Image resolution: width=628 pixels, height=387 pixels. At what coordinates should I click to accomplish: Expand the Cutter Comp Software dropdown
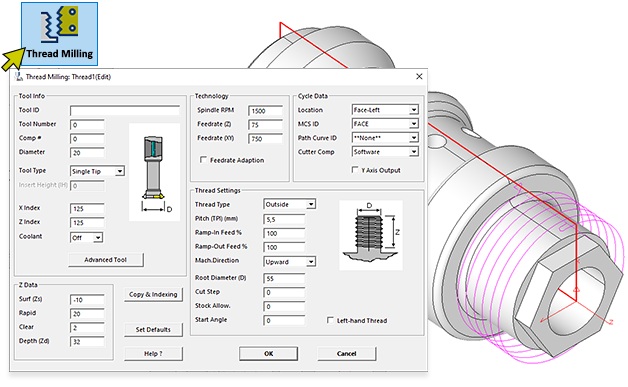[x=385, y=152]
